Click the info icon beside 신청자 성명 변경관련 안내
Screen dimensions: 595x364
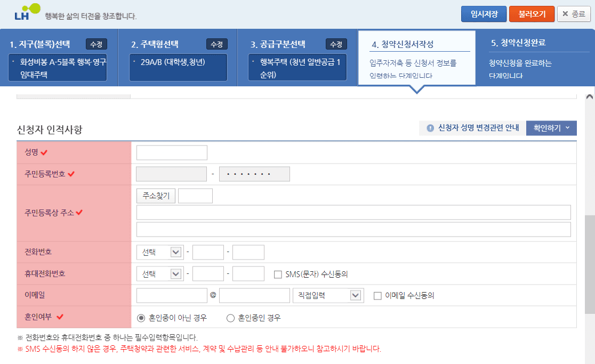pyautogui.click(x=430, y=128)
